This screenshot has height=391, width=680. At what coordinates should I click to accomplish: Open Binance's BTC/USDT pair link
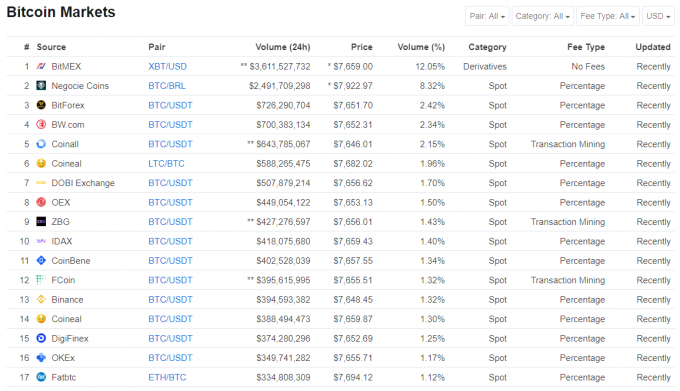point(170,300)
